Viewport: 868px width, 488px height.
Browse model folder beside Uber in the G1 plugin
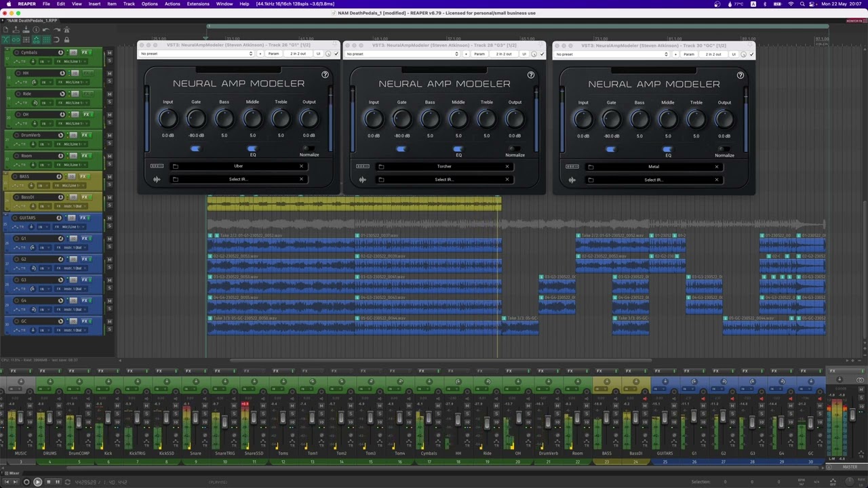pos(175,166)
